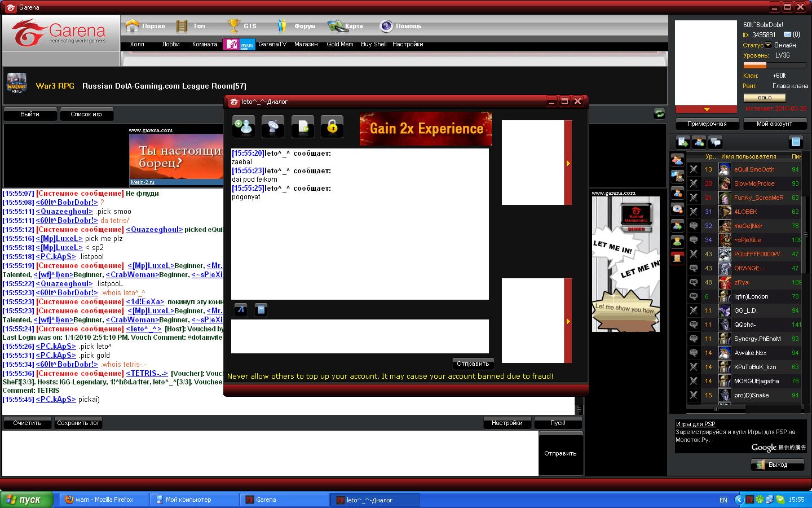Click the flag-and-person icon in the sidebar
812x508 pixels.
pos(677,177)
